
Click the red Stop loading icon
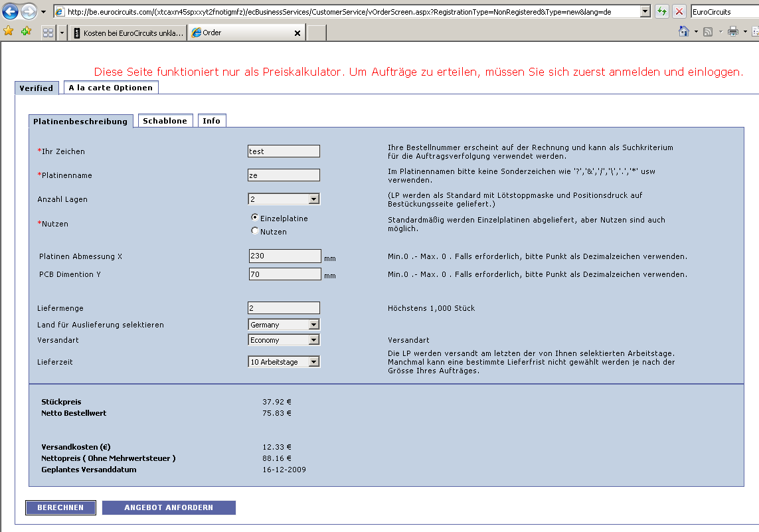tap(679, 11)
